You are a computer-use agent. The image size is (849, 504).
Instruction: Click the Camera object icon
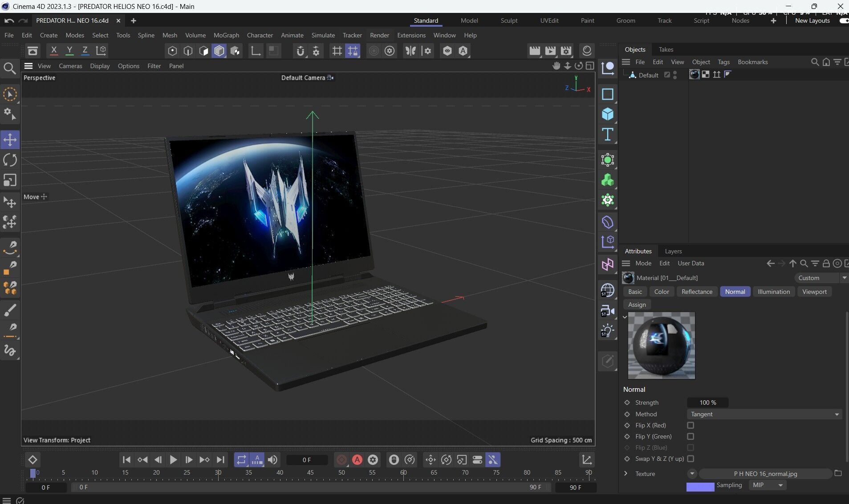pyautogui.click(x=608, y=311)
